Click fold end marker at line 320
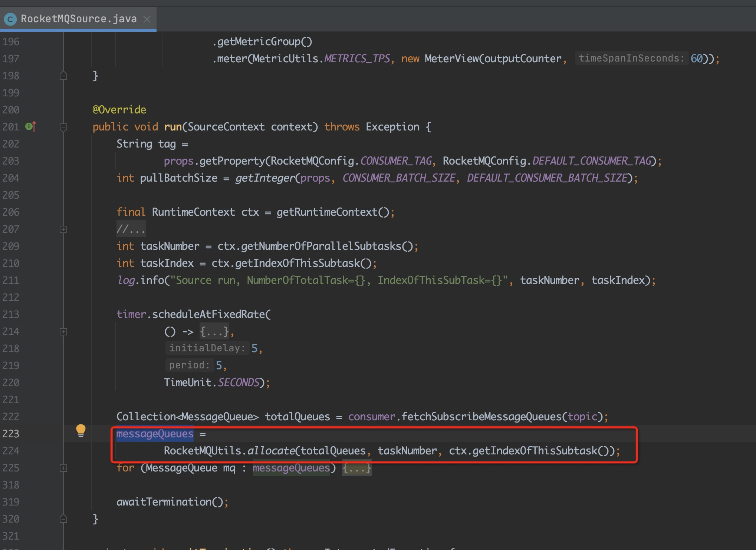756x550 pixels. [63, 519]
